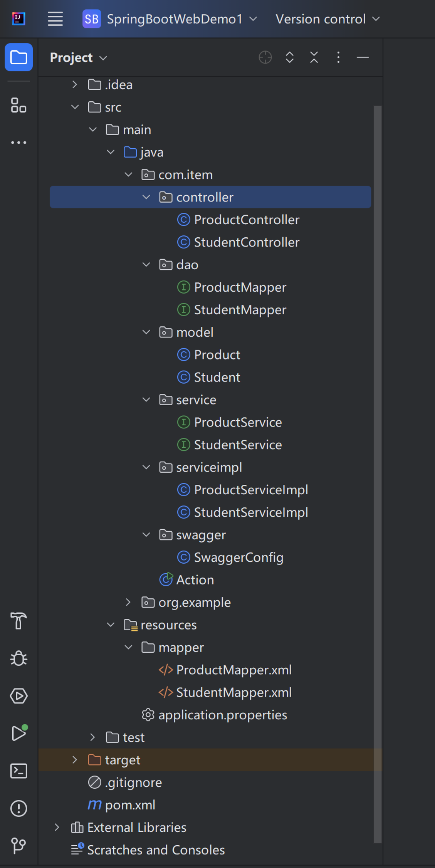Open the Project view mode dropdown

pyautogui.click(x=78, y=58)
